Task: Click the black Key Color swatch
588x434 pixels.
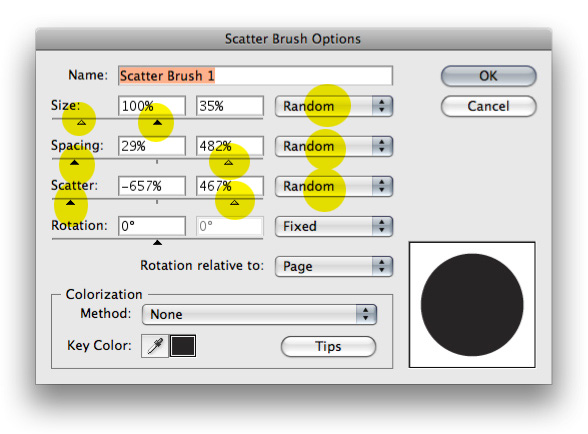Action: [x=183, y=346]
